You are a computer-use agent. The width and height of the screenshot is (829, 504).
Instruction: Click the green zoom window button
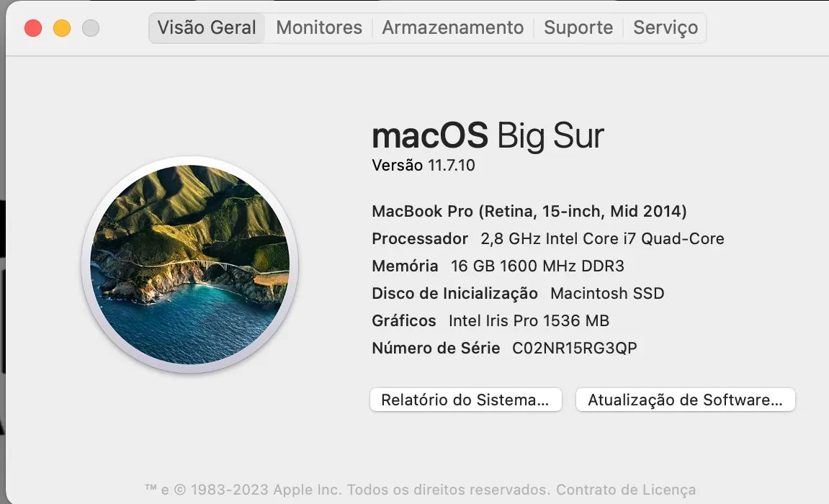tap(90, 29)
